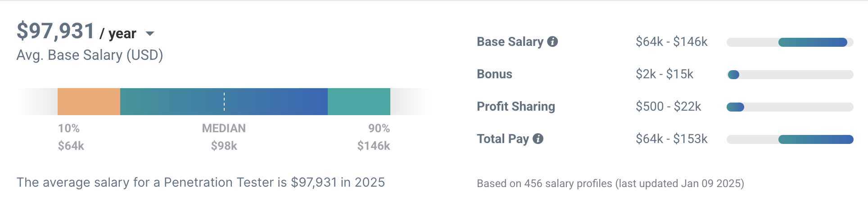The width and height of the screenshot is (868, 206).
Task: Click the MEDIAN $98k label
Action: (224, 137)
